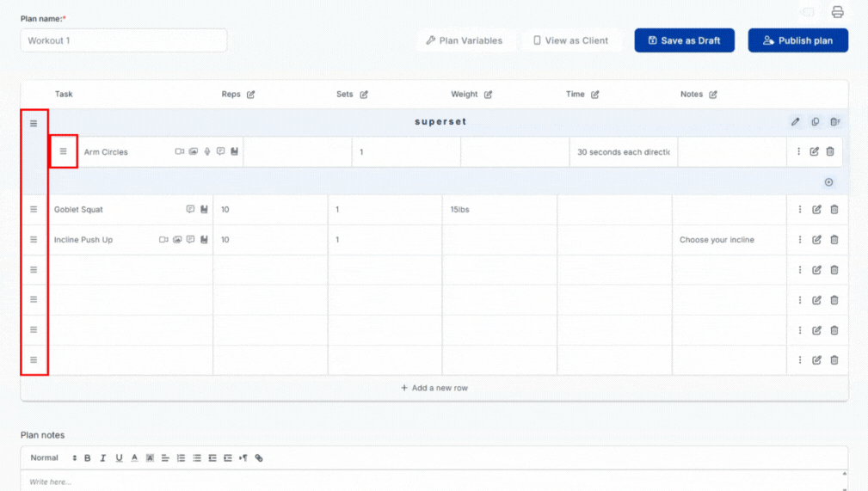868x491 pixels.
Task: Grab the Incline Push Up drag handle
Action: point(34,240)
